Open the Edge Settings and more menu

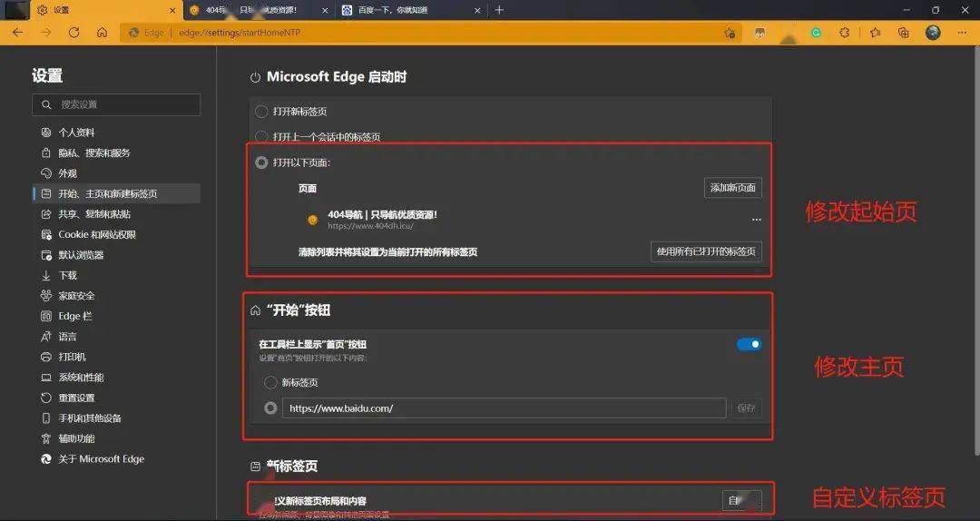pyautogui.click(x=963, y=34)
